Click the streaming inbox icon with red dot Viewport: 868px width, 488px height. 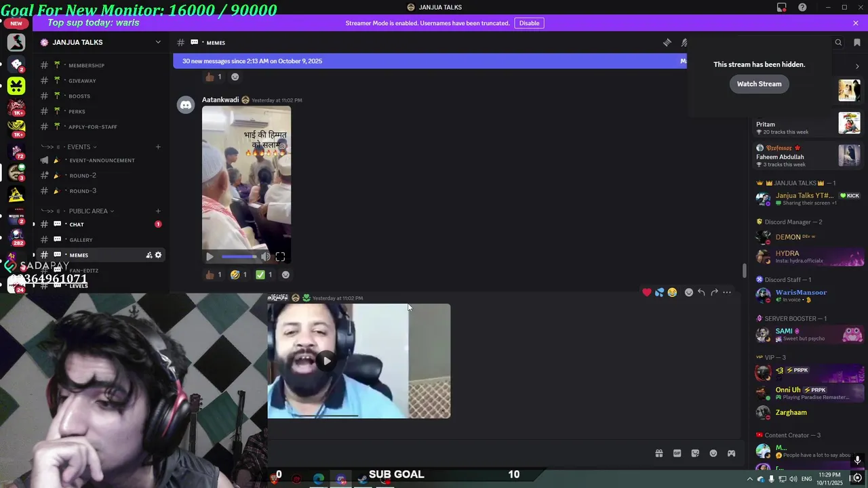tap(782, 7)
